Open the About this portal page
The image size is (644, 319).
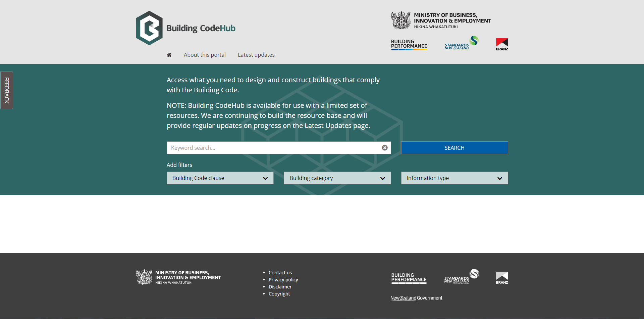(205, 55)
